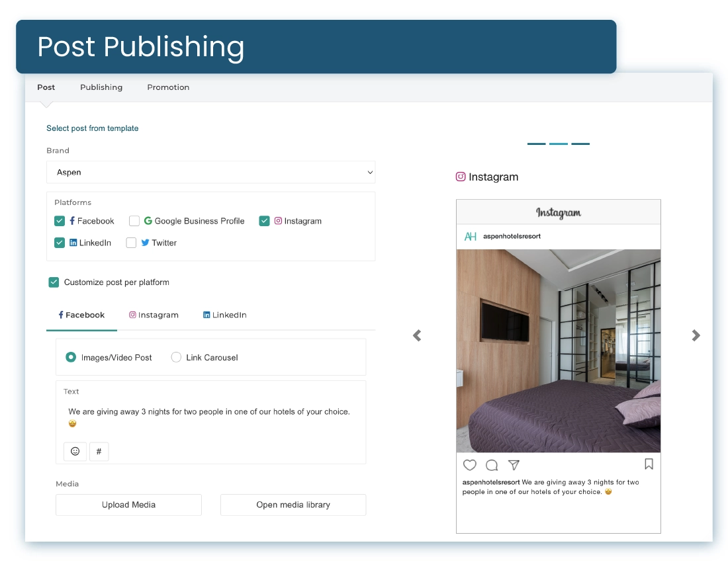
Task: Click Open media library button
Action: [x=293, y=505]
